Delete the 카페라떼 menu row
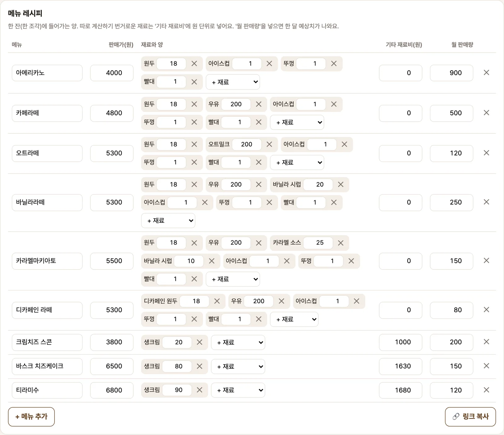504x435 pixels. point(486,113)
